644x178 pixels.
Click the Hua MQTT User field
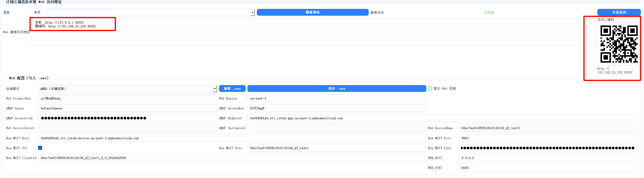(x=337, y=148)
